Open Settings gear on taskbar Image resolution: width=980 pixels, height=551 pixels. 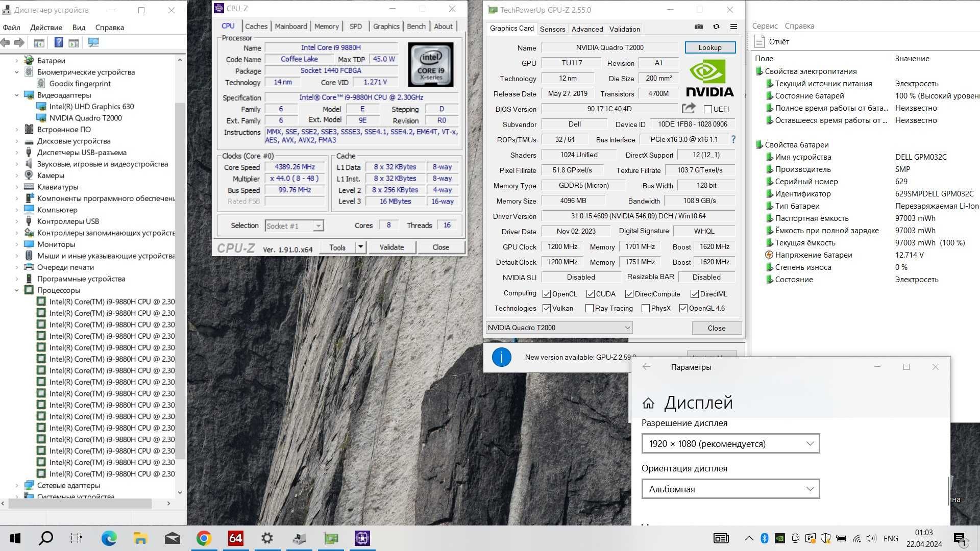pos(267,538)
